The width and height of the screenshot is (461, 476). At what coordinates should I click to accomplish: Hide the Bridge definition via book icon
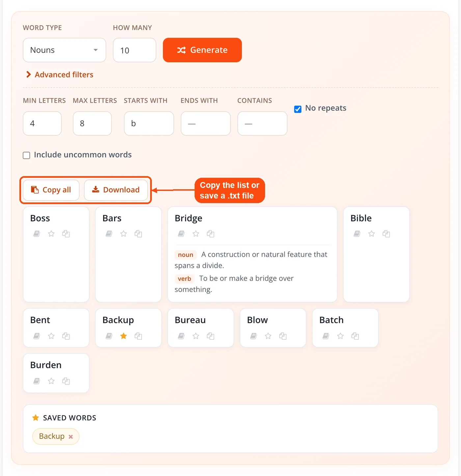pos(181,234)
